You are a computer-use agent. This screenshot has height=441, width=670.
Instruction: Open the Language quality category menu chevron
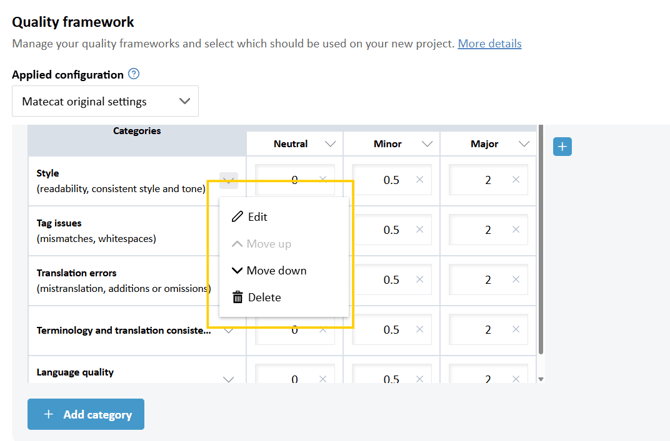point(228,379)
